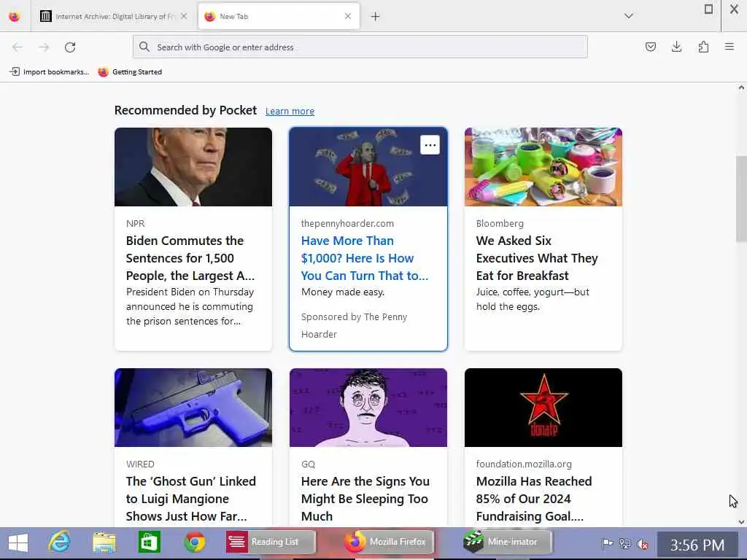
Task: Click the thepennyhoarder.com source label
Action: click(347, 223)
